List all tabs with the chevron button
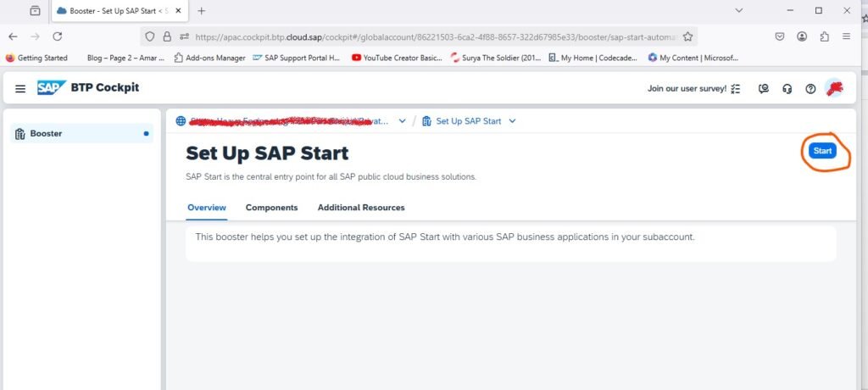Screen dimensions: 868x390 [x=738, y=10]
